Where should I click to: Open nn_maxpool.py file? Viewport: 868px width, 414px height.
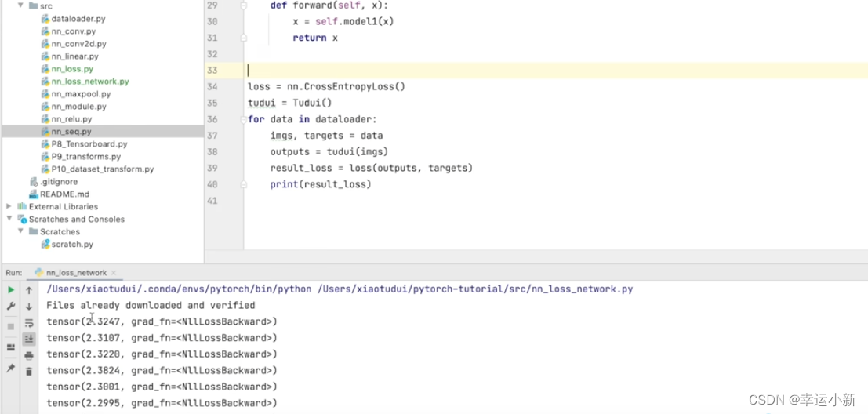point(81,94)
